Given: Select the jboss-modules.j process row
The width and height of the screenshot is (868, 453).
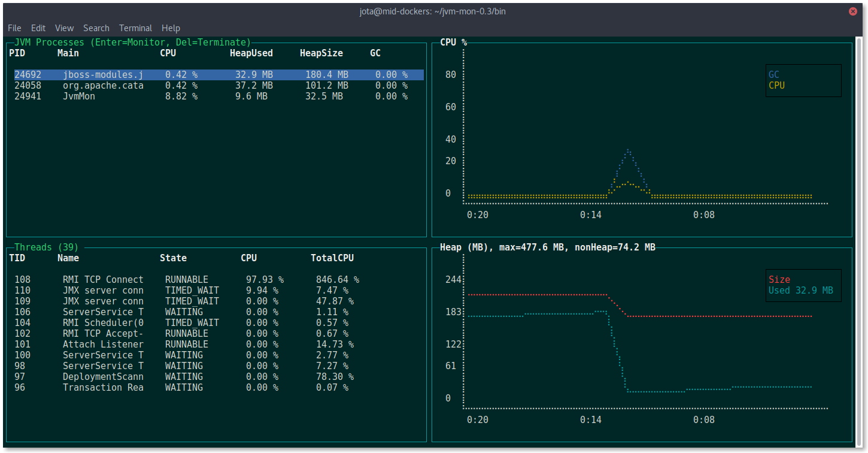Looking at the screenshot, I should [x=103, y=75].
